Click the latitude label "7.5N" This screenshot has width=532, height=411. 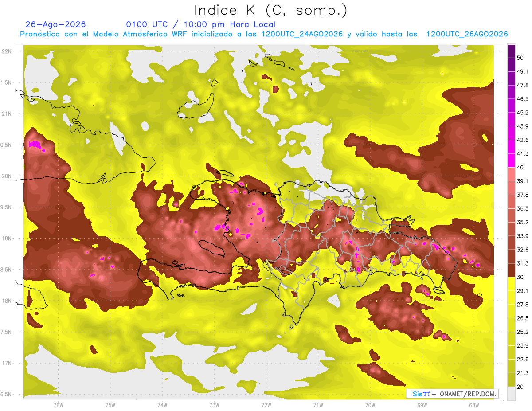pyautogui.click(x=7, y=332)
